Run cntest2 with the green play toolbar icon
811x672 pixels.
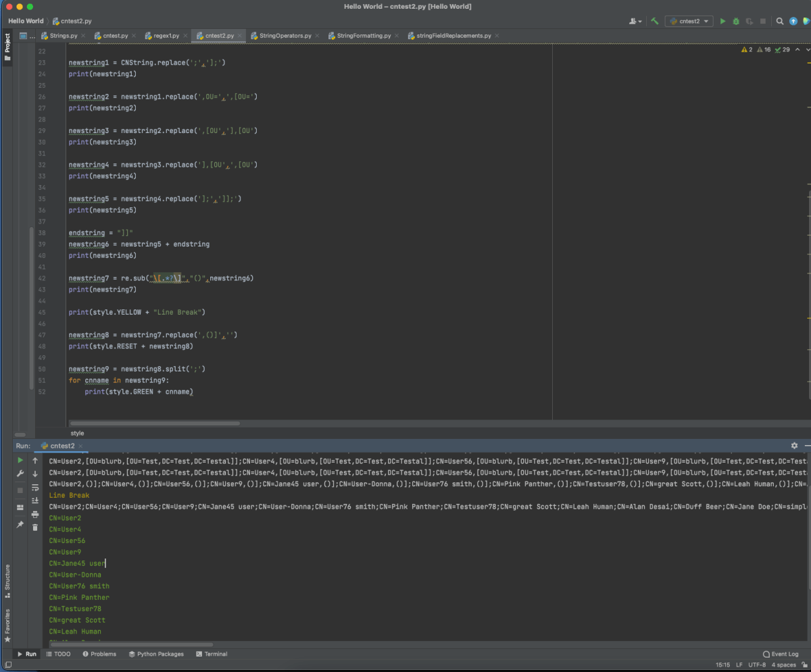click(722, 21)
